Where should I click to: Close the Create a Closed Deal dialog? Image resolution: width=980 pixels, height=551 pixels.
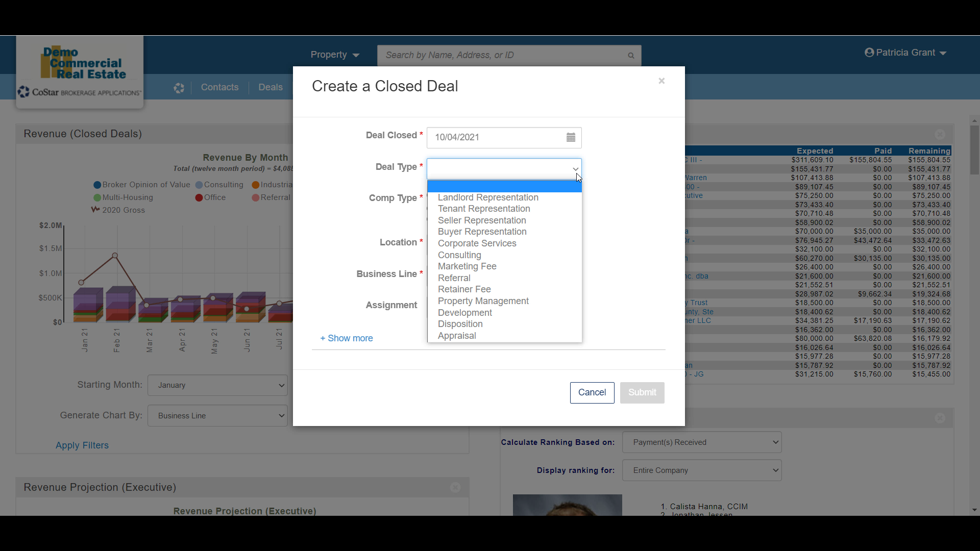[x=661, y=81]
